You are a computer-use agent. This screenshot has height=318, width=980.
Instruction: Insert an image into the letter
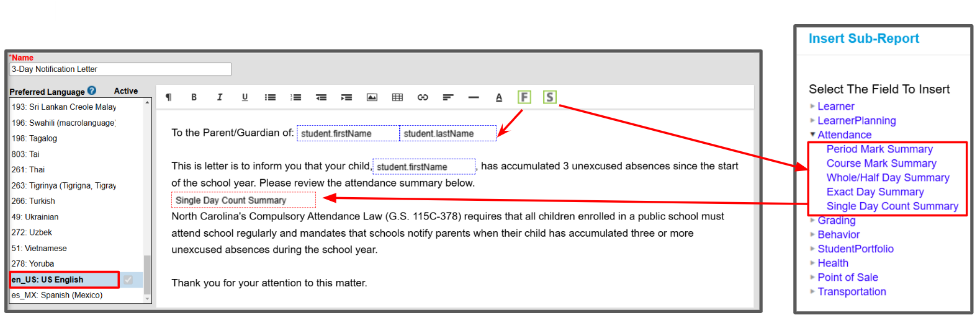[x=372, y=97]
